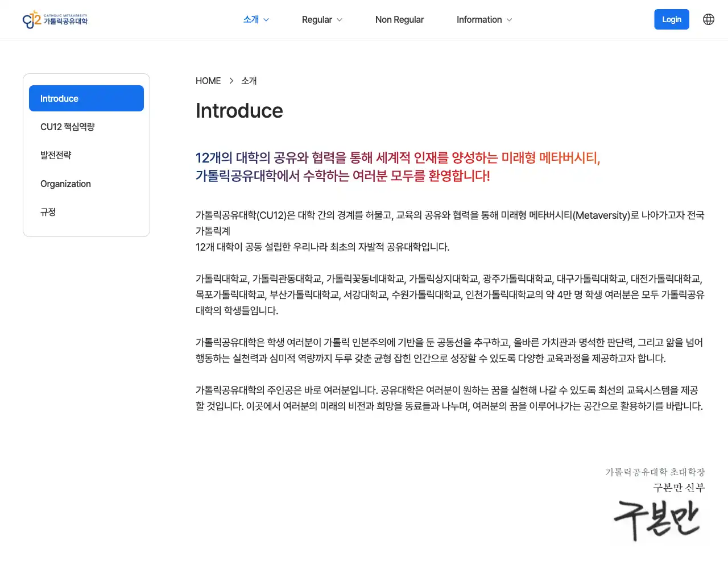Expand the chevron beside Information
The height and width of the screenshot is (582, 728).
click(x=509, y=20)
